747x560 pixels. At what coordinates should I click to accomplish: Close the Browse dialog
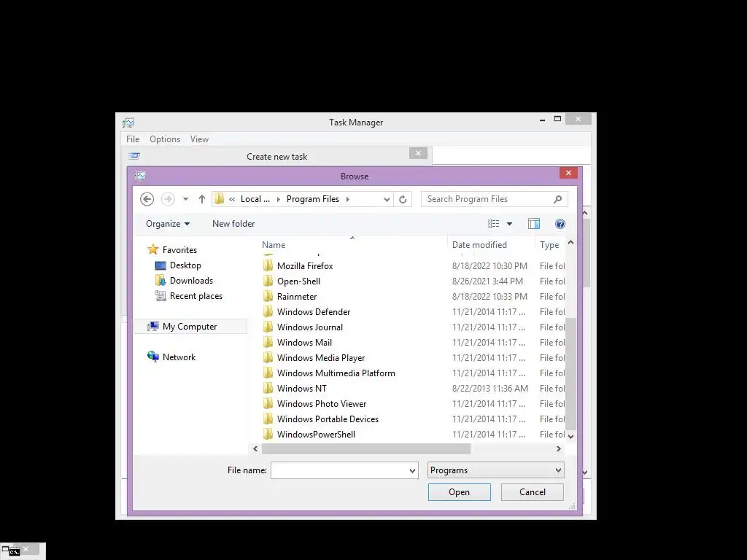568,173
